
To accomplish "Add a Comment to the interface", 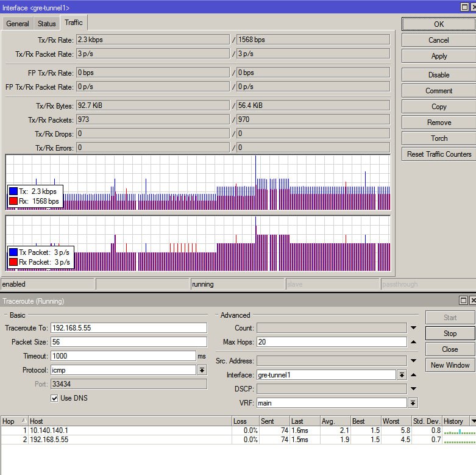I will tap(439, 91).
